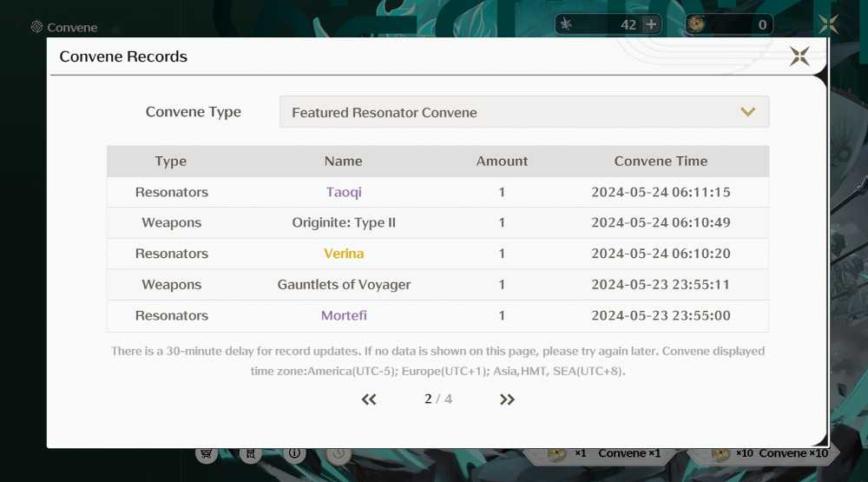This screenshot has width=868, height=482.
Task: Click the Convene logo icon
Action: (36, 27)
